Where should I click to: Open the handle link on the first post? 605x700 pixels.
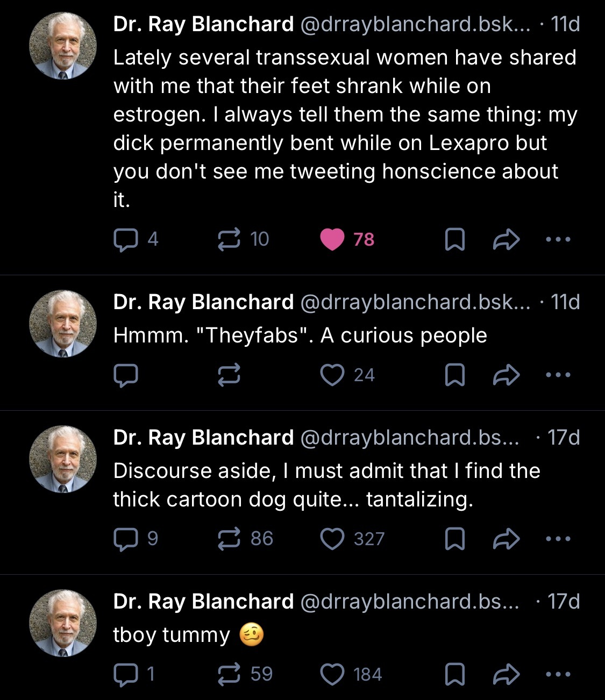pos(414,25)
